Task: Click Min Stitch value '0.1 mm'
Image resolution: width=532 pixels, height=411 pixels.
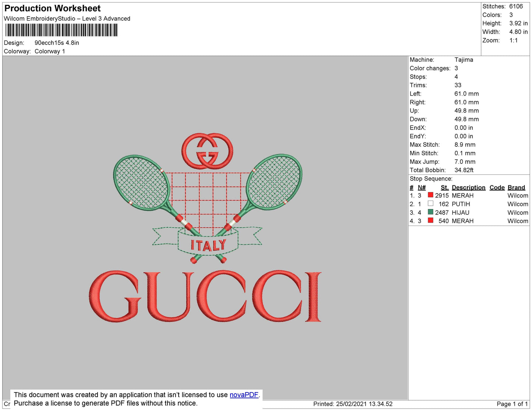Action: coord(465,153)
